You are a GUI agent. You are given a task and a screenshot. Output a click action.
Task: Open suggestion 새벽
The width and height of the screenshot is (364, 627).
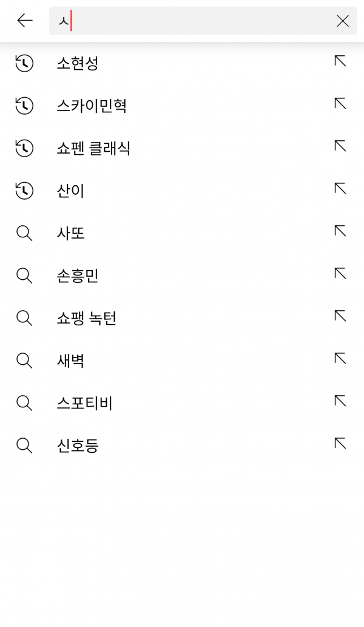(x=70, y=361)
